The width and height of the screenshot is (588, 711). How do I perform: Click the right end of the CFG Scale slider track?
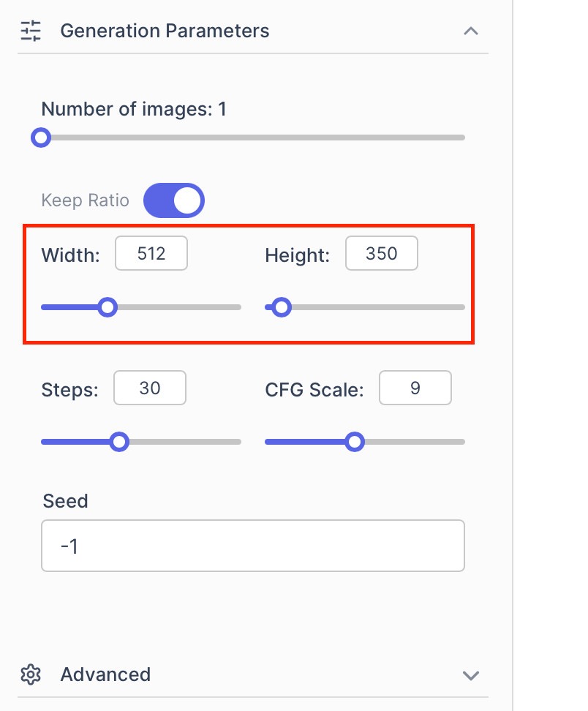461,442
